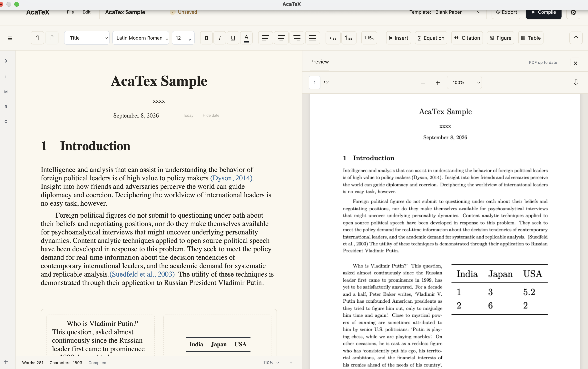The height and width of the screenshot is (369, 588).
Task: Close the Preview panel
Action: [x=575, y=63]
